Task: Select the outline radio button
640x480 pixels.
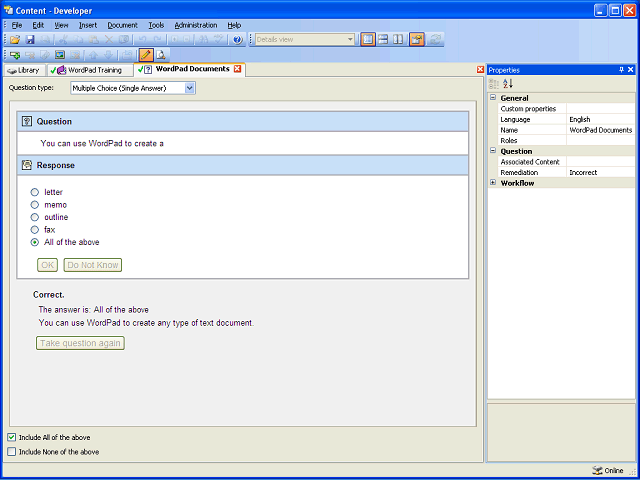Action: pos(35,217)
